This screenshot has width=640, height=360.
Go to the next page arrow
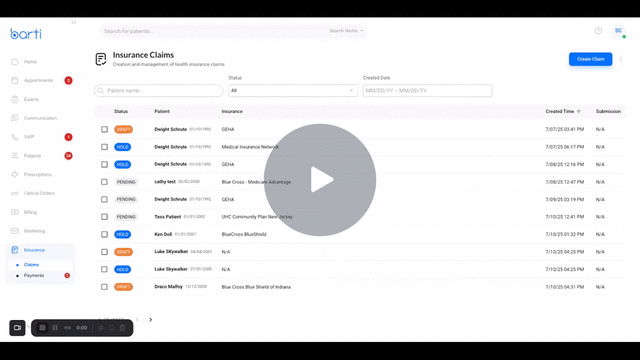tap(151, 320)
